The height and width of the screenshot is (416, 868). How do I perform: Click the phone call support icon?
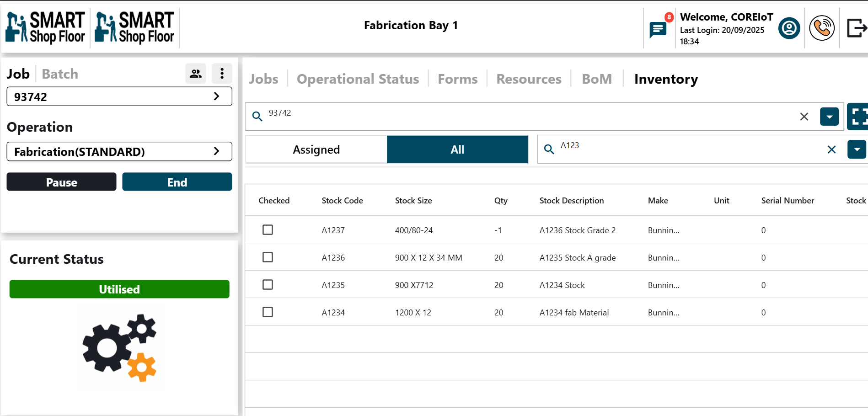click(x=821, y=28)
